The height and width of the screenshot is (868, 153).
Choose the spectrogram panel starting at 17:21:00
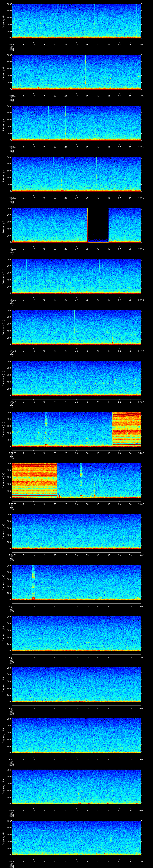pos(77,378)
